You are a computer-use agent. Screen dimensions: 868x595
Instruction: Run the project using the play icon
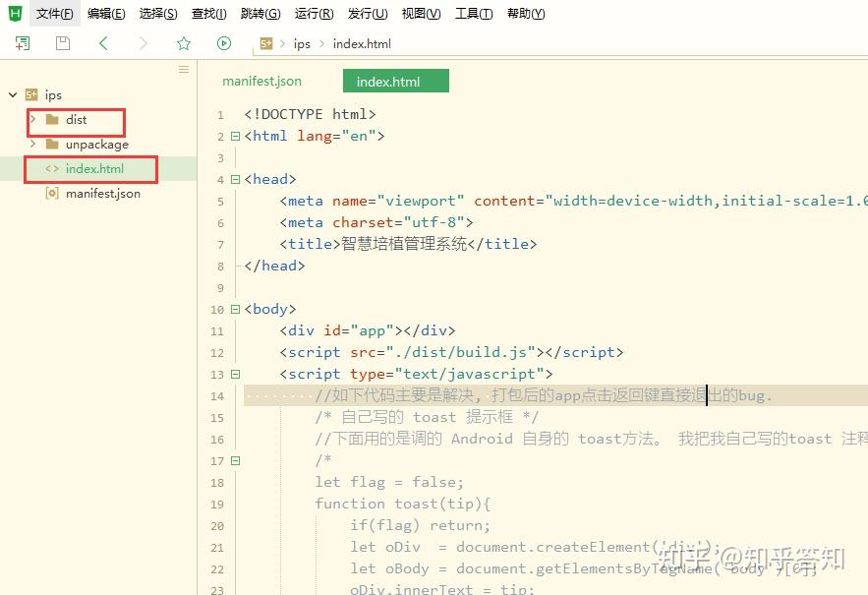pos(224,43)
